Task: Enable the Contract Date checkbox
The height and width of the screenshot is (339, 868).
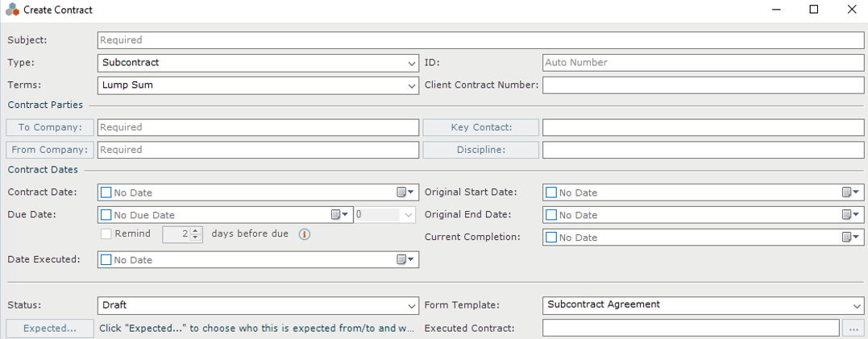Action: click(106, 192)
